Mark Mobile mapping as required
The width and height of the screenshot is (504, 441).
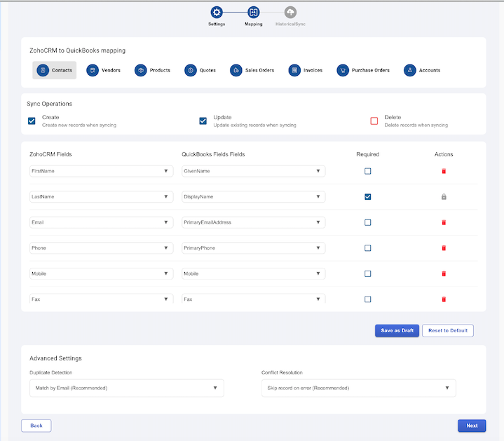pos(368,273)
